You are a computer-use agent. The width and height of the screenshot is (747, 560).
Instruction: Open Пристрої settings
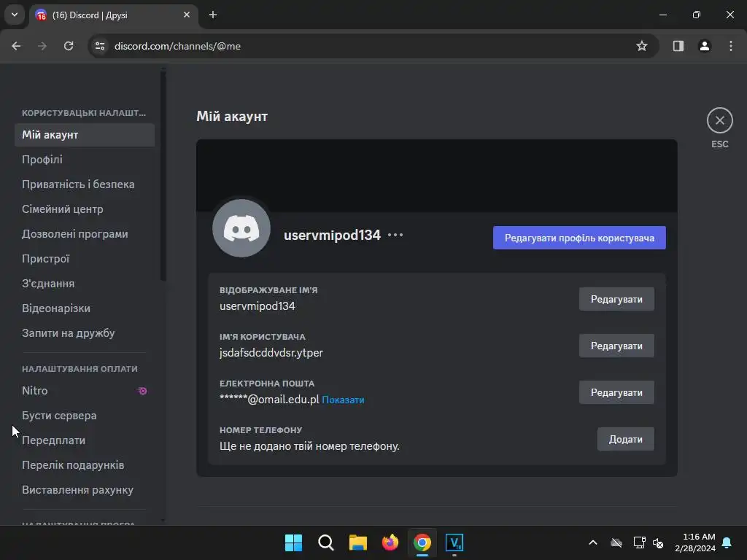point(85,259)
